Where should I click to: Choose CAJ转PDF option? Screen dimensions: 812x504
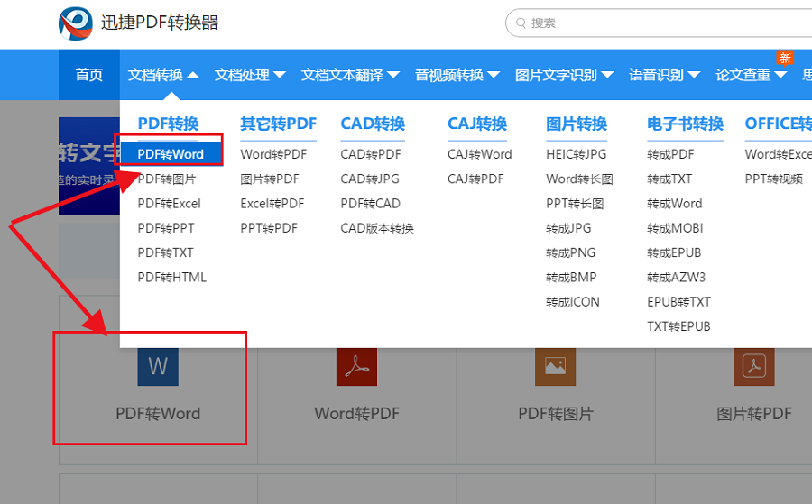[x=475, y=179]
